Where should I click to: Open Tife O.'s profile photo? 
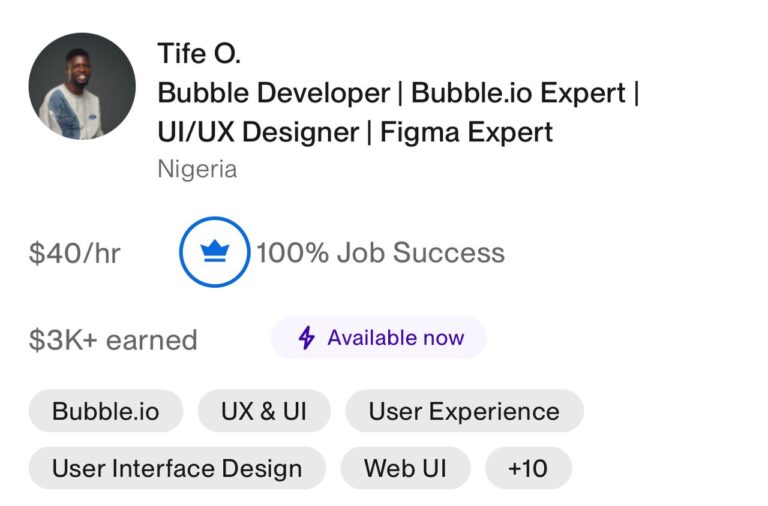coord(82,86)
